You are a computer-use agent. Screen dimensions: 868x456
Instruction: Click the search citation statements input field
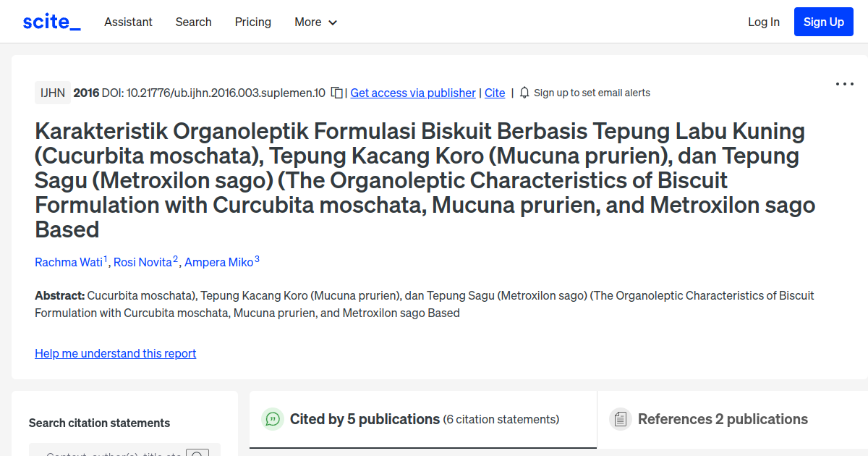pos(116,452)
